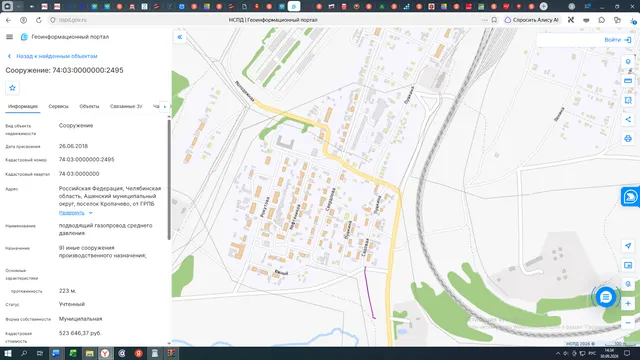640x360 pixels.
Task: Activate the area selection map tool
Action: (628, 100)
